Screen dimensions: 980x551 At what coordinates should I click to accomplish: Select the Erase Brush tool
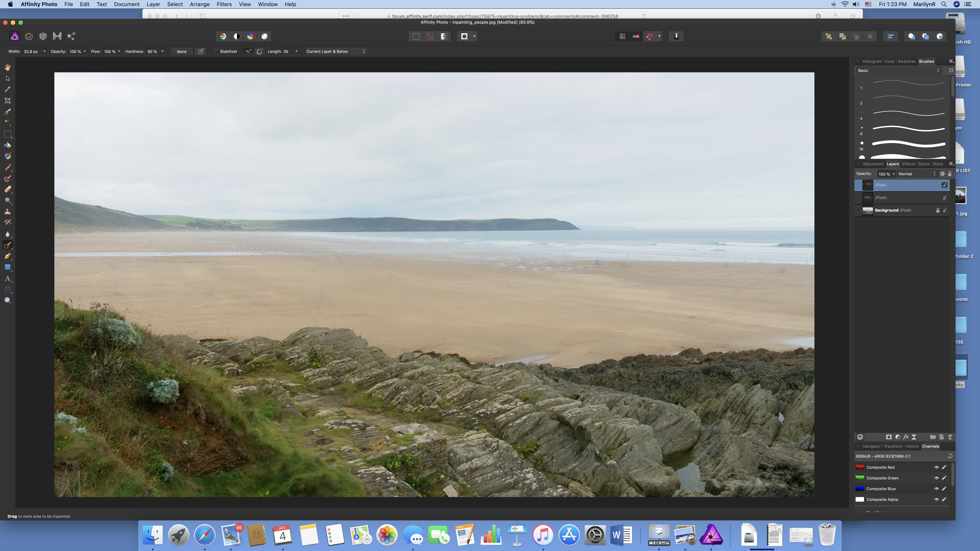point(8,189)
